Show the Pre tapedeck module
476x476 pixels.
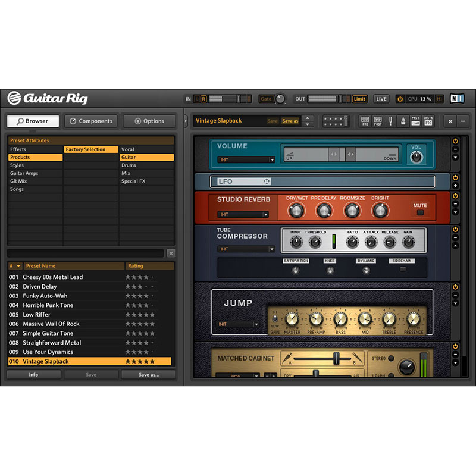coord(365,121)
